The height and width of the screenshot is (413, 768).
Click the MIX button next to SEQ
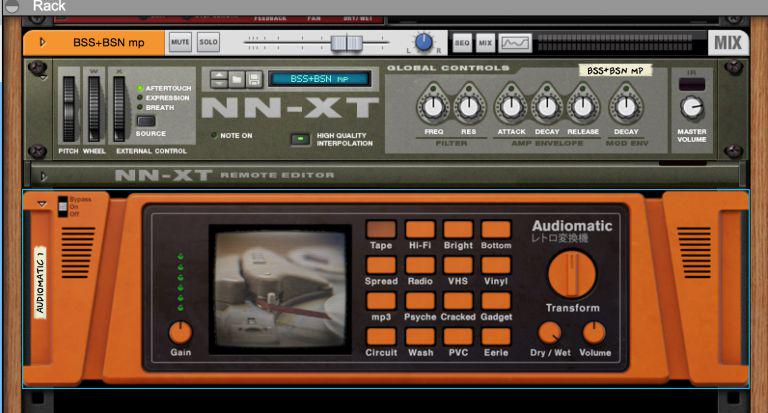click(485, 43)
